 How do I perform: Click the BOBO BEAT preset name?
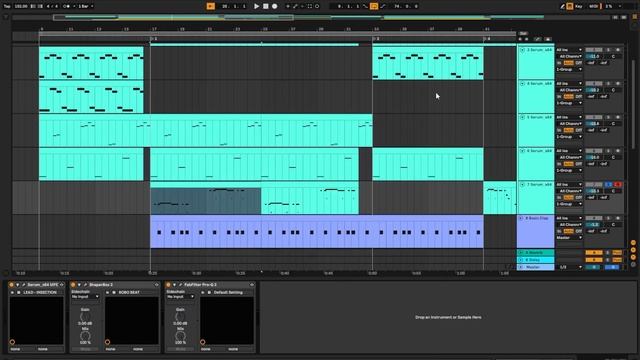(x=129, y=292)
